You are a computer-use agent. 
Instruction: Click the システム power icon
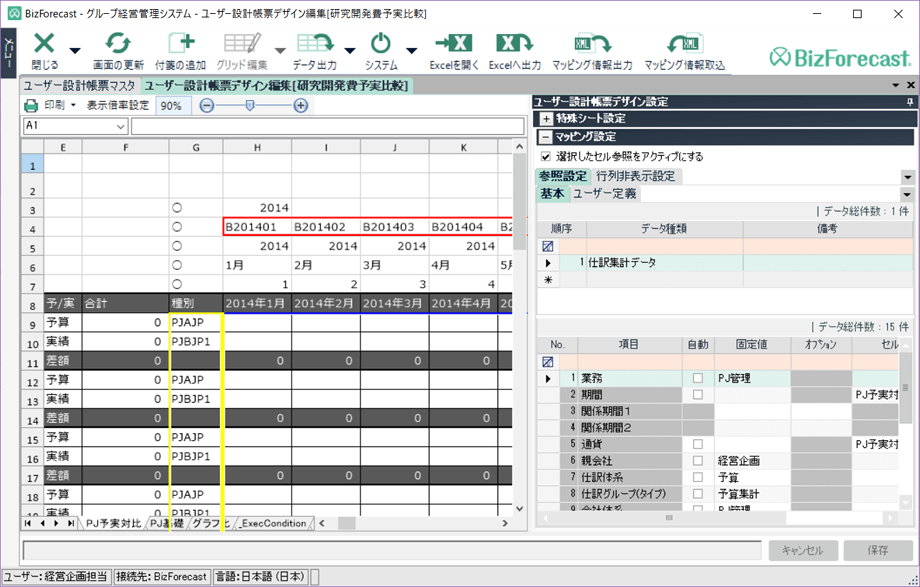click(x=381, y=44)
